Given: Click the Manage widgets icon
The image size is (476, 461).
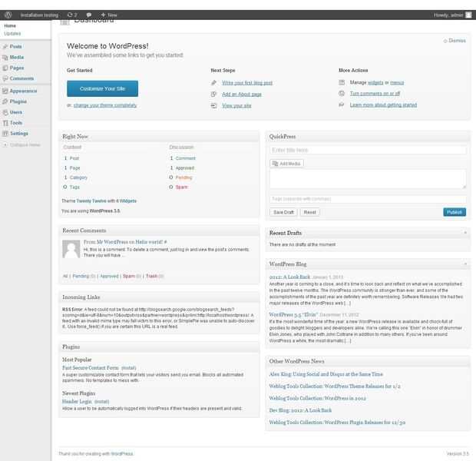Looking at the screenshot, I should (x=342, y=82).
